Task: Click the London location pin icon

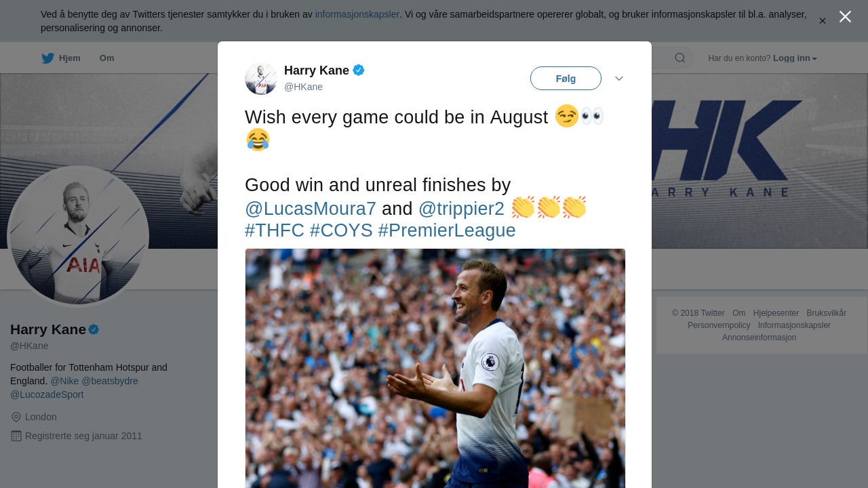Action: 16,418
